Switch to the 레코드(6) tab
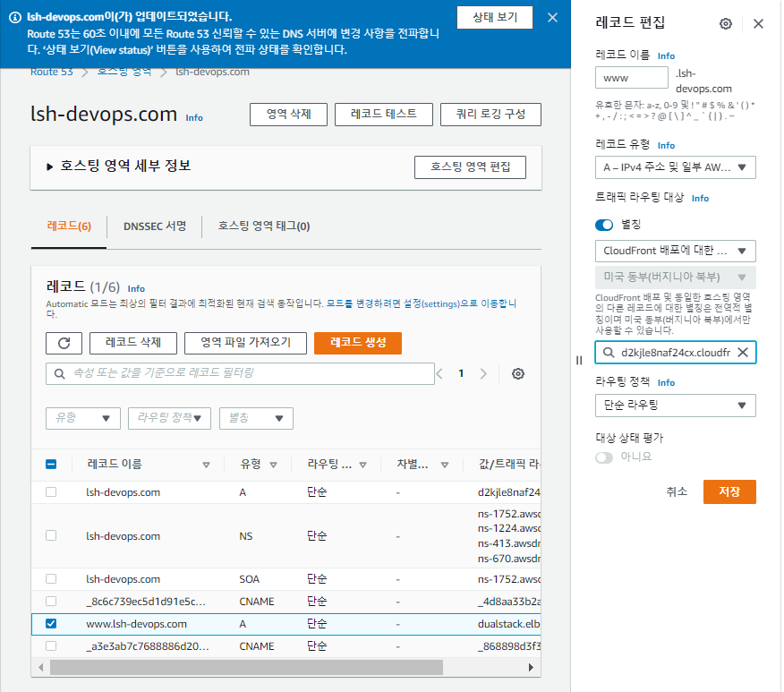 [69, 226]
